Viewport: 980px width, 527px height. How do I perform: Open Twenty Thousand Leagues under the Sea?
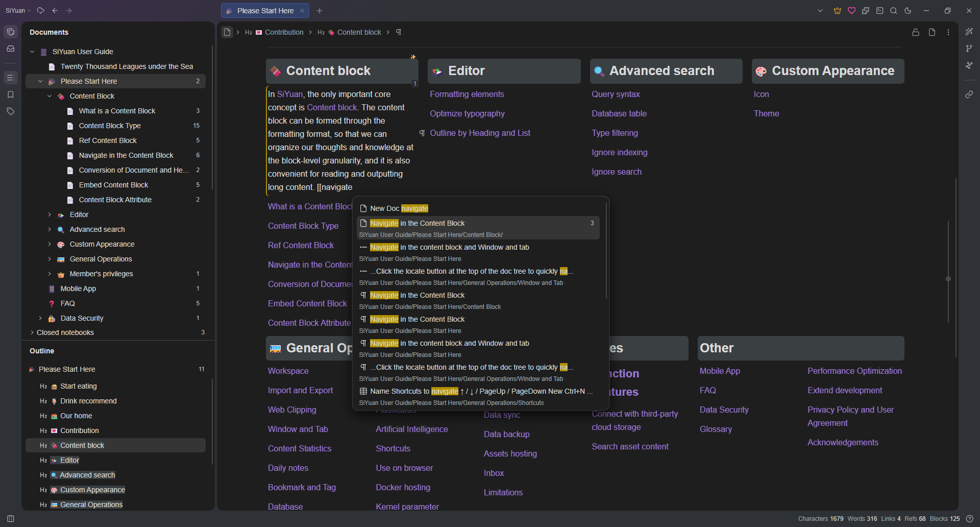coord(127,66)
